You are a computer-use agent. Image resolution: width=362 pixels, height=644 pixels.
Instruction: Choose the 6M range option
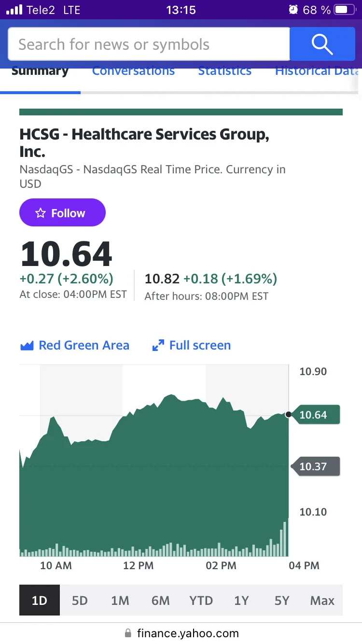pos(160,600)
